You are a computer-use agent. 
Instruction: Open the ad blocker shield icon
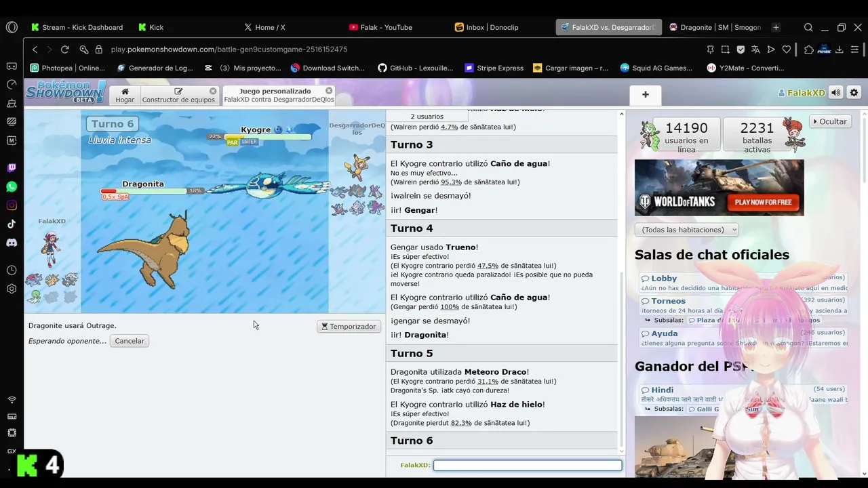click(x=741, y=49)
